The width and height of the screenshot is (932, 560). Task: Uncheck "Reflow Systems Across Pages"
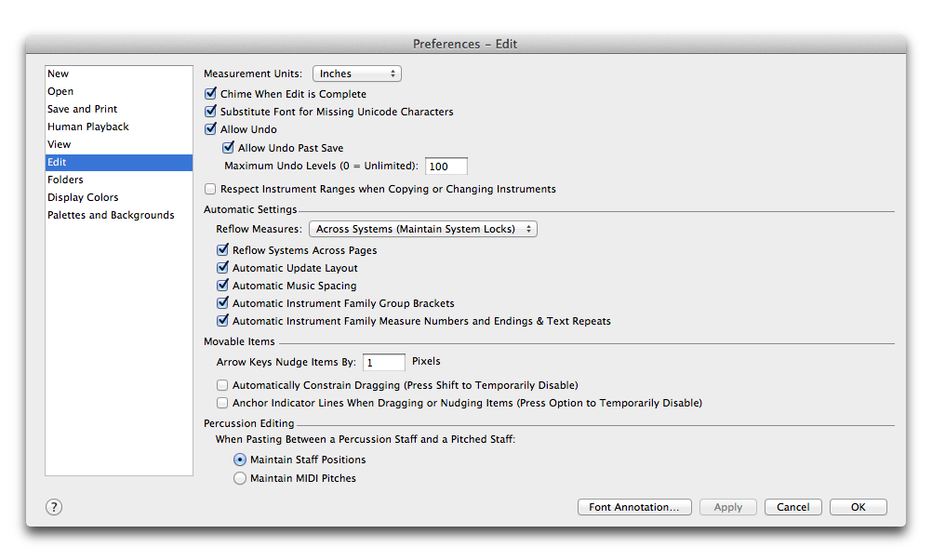click(222, 249)
